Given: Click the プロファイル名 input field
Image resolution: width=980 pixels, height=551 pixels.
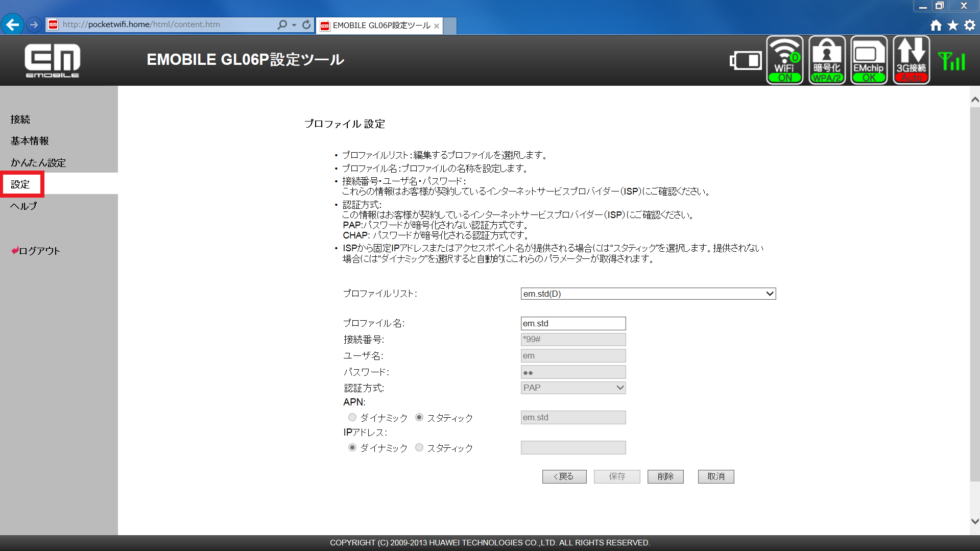Looking at the screenshot, I should pyautogui.click(x=573, y=323).
